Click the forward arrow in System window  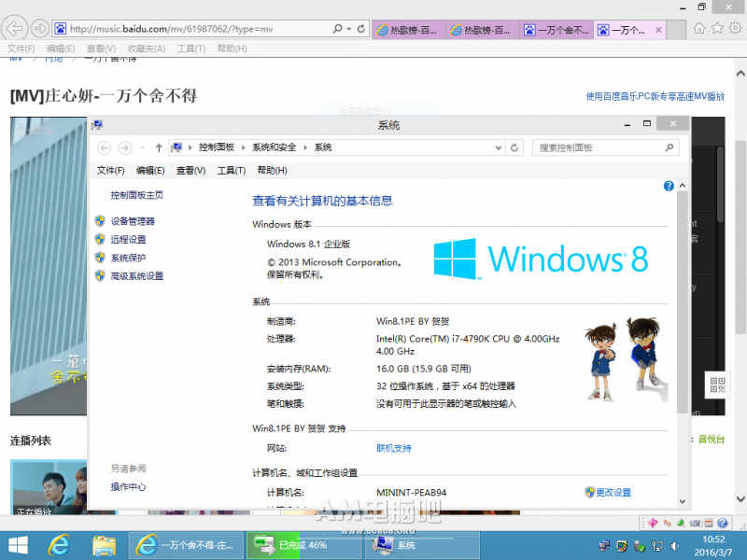[x=125, y=148]
